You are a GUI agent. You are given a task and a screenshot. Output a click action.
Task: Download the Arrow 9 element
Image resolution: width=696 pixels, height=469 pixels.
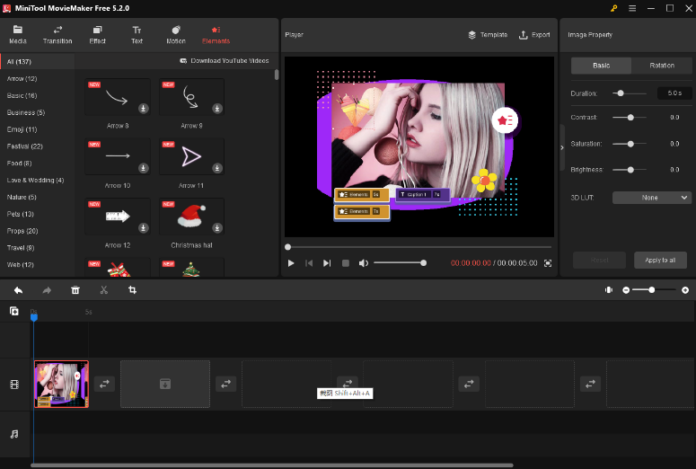pyautogui.click(x=217, y=108)
